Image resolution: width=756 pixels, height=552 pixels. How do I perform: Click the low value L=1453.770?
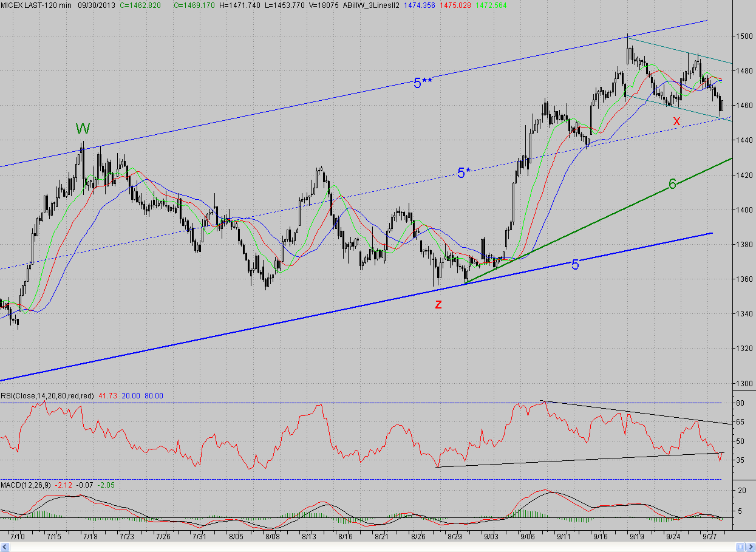click(285, 5)
